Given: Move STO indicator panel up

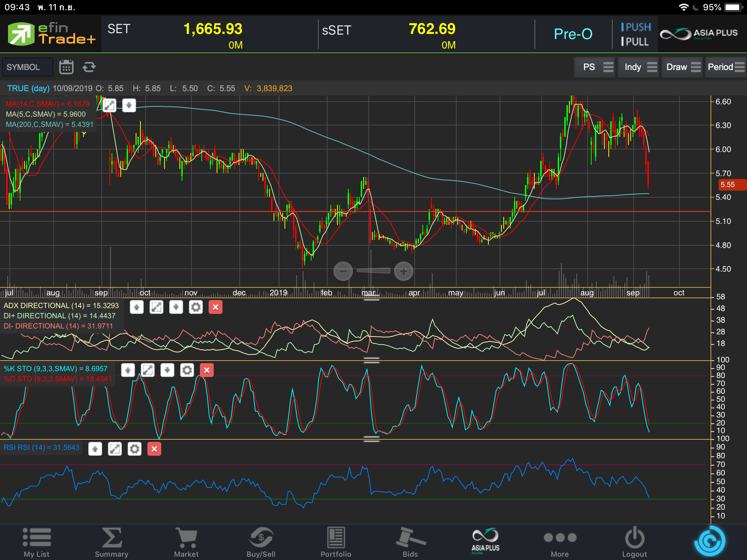Looking at the screenshot, I should [x=128, y=370].
